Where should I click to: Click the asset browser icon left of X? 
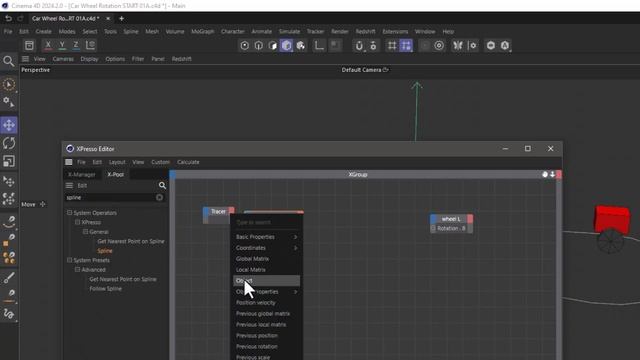[x=29, y=45]
